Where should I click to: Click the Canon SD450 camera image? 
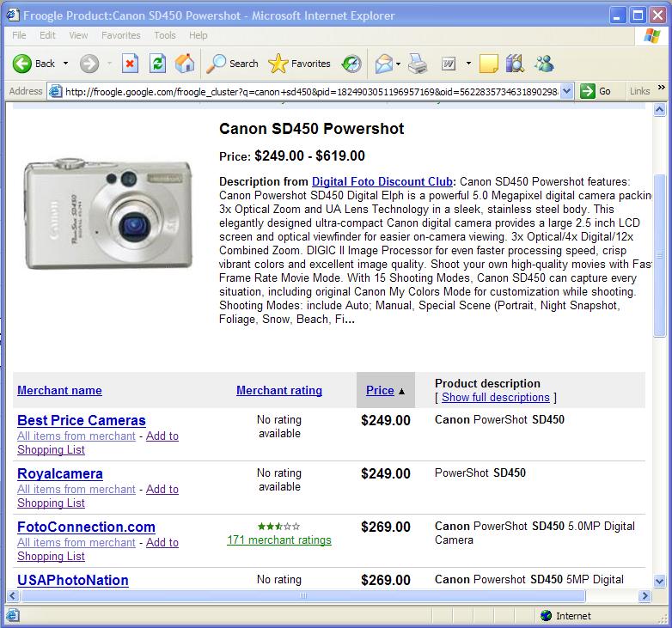[108, 213]
